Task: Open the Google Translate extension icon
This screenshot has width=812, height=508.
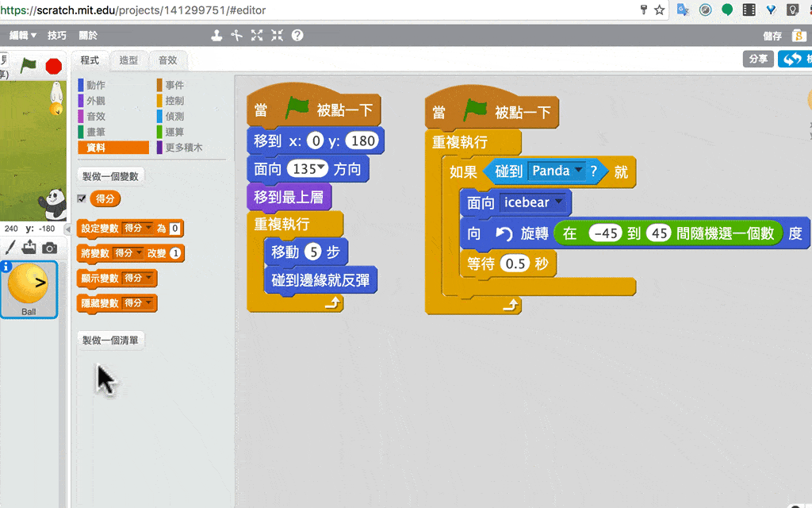Action: click(683, 10)
